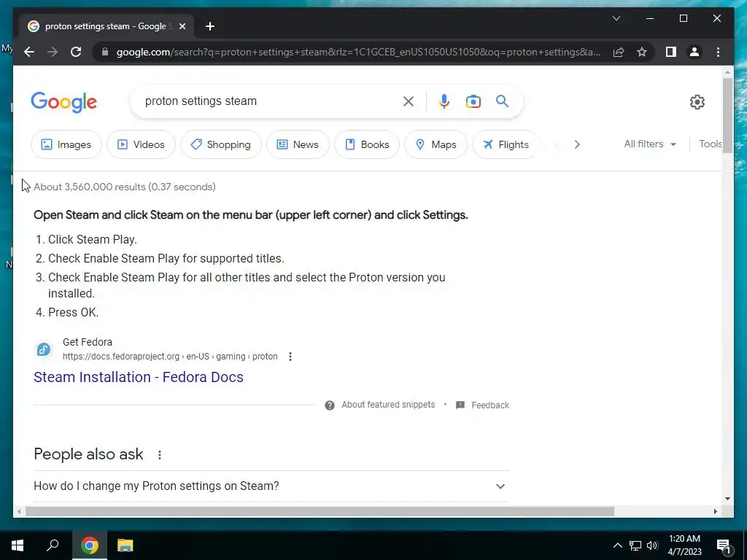747x560 pixels.
Task: Click scroll down arrow on vertical scrollbar
Action: pos(727,499)
